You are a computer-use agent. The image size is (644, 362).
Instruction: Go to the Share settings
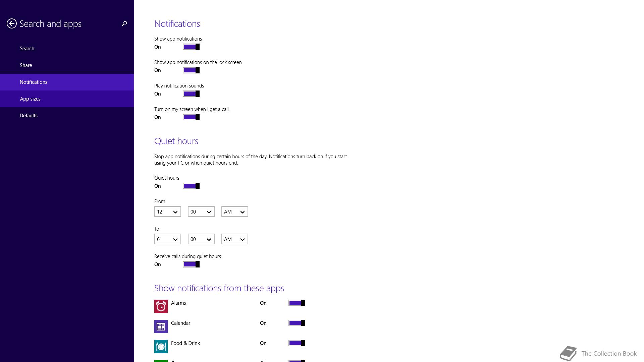coord(67,65)
